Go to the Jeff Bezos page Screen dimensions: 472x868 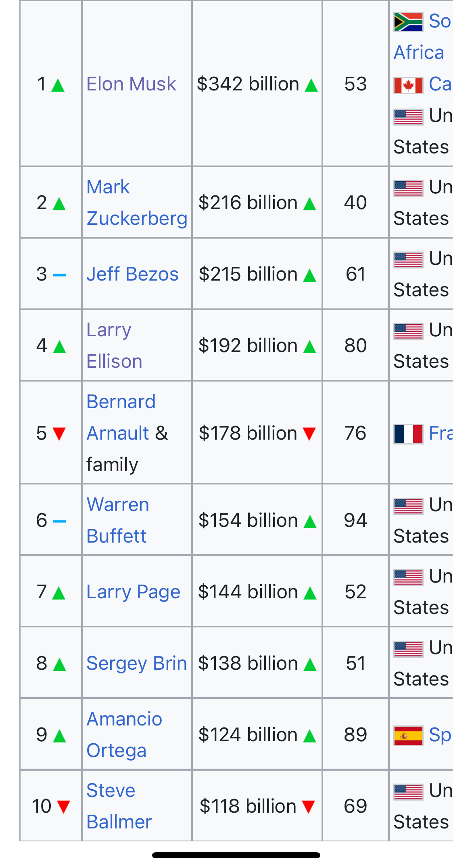(132, 274)
